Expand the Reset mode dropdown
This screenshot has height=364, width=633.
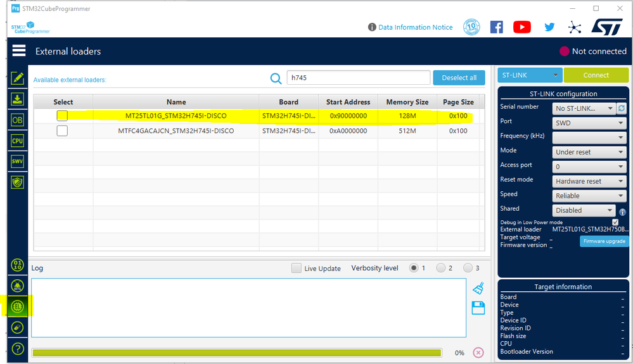tap(589, 181)
